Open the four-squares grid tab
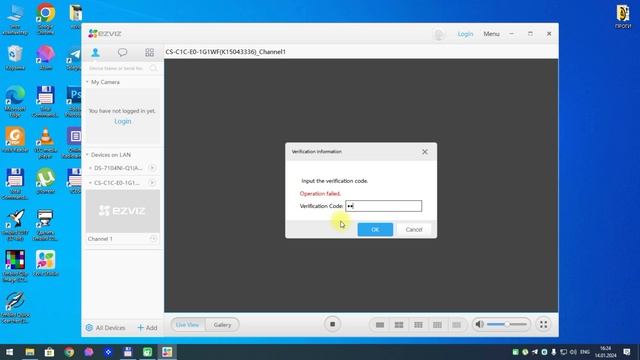 click(x=149, y=52)
